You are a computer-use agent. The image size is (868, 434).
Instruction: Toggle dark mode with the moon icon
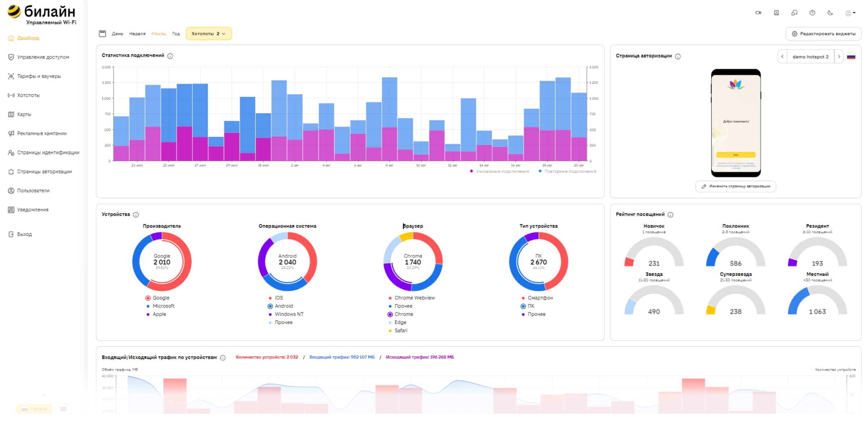830,13
